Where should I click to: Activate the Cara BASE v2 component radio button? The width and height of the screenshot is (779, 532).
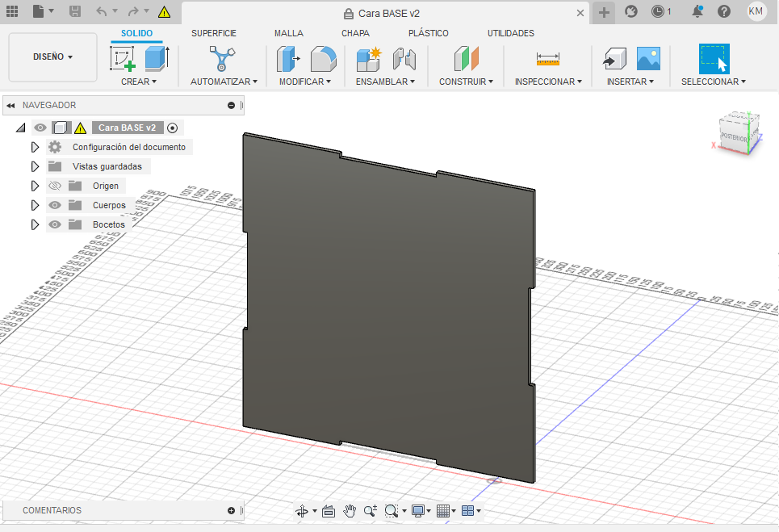pyautogui.click(x=173, y=128)
